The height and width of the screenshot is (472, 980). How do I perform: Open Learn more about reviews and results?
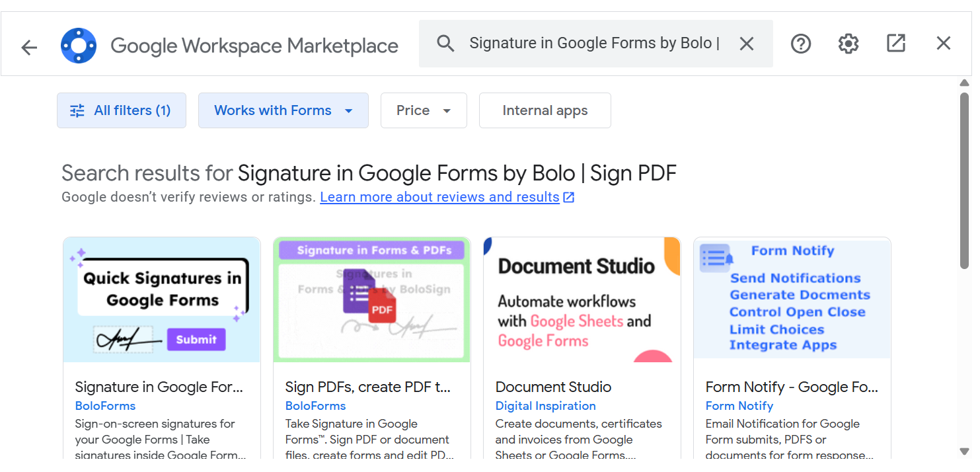pos(440,197)
